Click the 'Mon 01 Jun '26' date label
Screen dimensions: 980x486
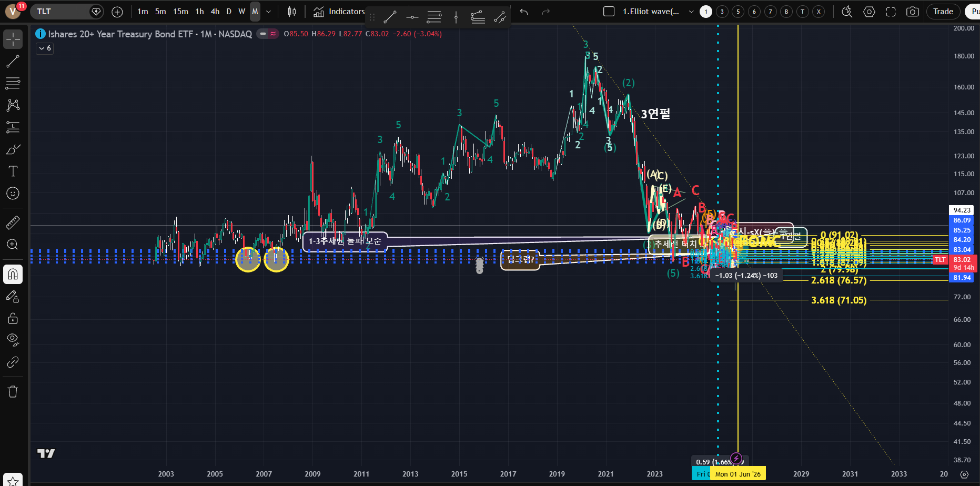click(x=737, y=474)
